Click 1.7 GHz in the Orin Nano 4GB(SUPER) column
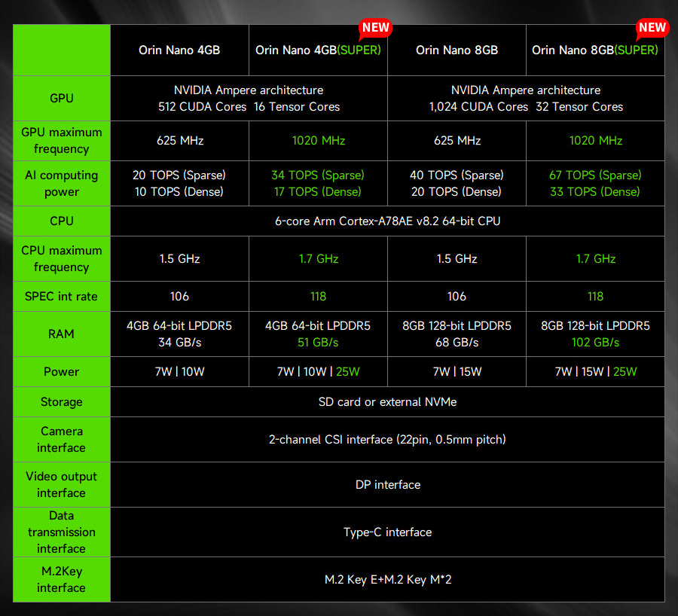This screenshot has height=616, width=678. click(x=319, y=258)
